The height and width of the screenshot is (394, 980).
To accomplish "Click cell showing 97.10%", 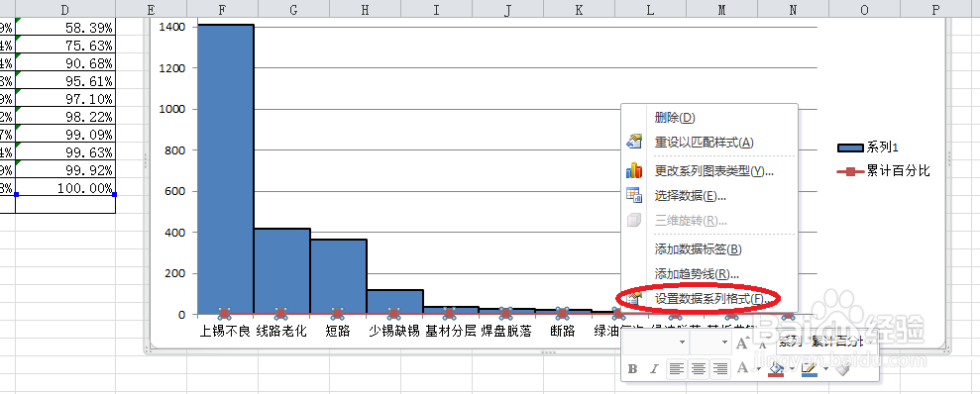I will pos(65,99).
